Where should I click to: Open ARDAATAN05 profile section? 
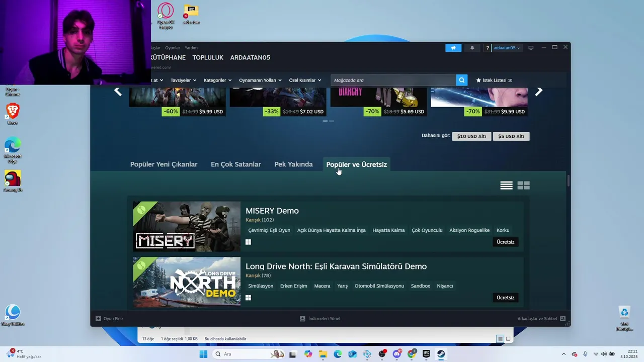click(250, 57)
